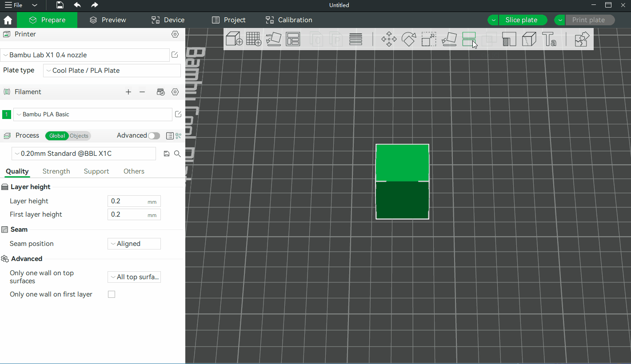
Task: Open the Plate type dropdown
Action: coord(112,71)
